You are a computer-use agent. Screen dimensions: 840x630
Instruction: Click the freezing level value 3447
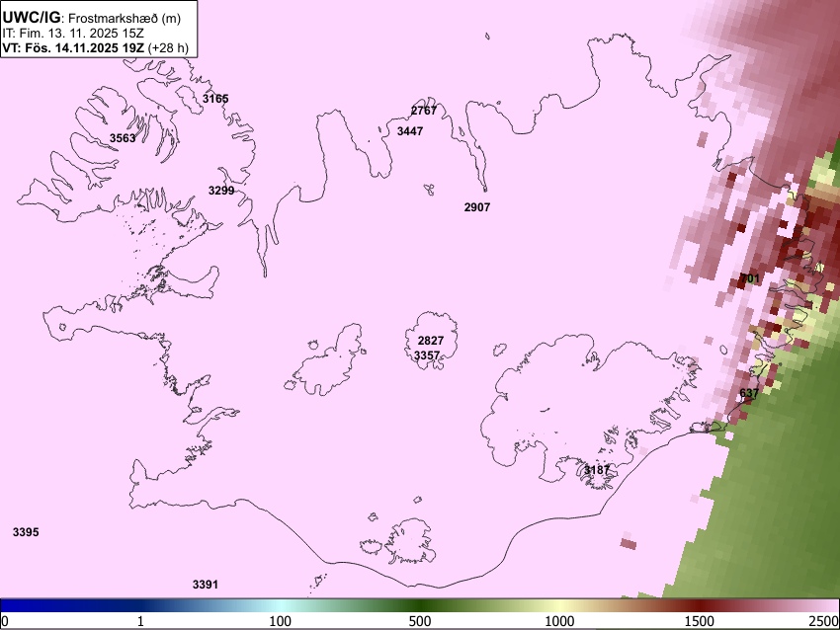[x=410, y=131]
